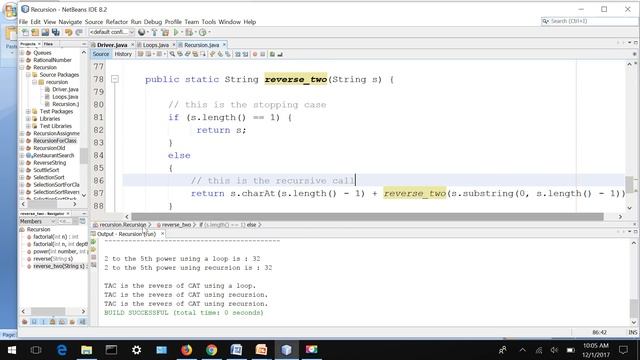Image resolution: width=640 pixels, height=360 pixels.
Task: Toggle bookmark with the editor toolbar icon
Action: (x=227, y=54)
